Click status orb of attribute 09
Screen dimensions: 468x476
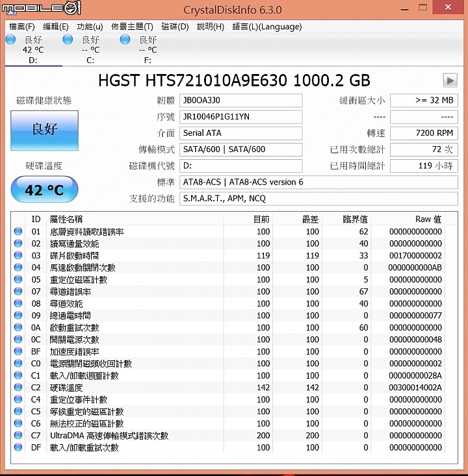[x=18, y=315]
